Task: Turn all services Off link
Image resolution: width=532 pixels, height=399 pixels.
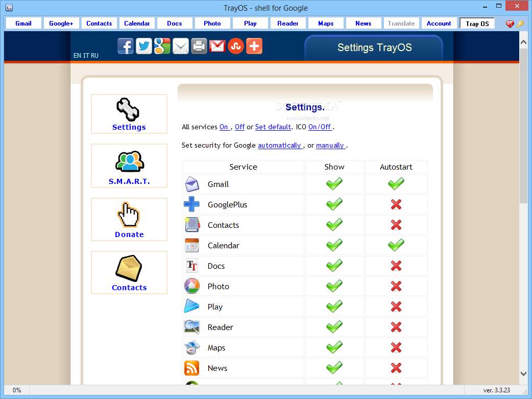Action: pos(239,127)
